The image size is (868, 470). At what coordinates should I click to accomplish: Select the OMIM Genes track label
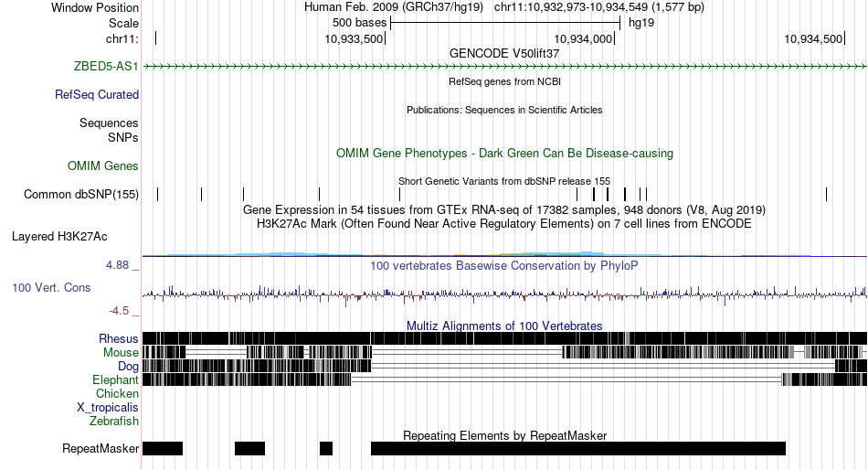pyautogui.click(x=103, y=166)
